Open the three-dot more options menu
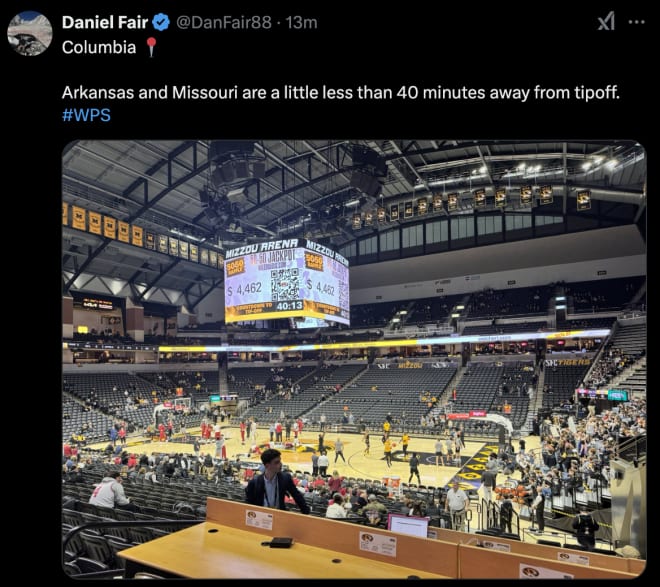Screen dimensions: 660x587 click(x=636, y=22)
